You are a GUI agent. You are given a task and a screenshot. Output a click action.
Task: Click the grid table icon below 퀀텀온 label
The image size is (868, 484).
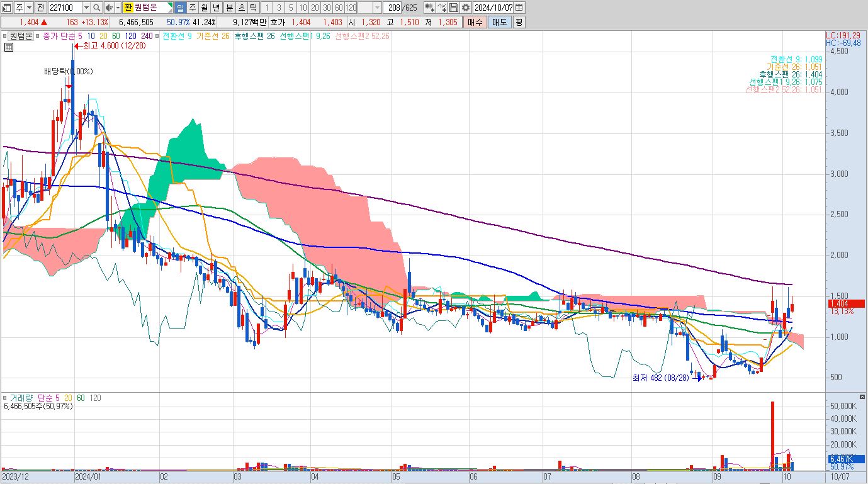[x=9, y=47]
